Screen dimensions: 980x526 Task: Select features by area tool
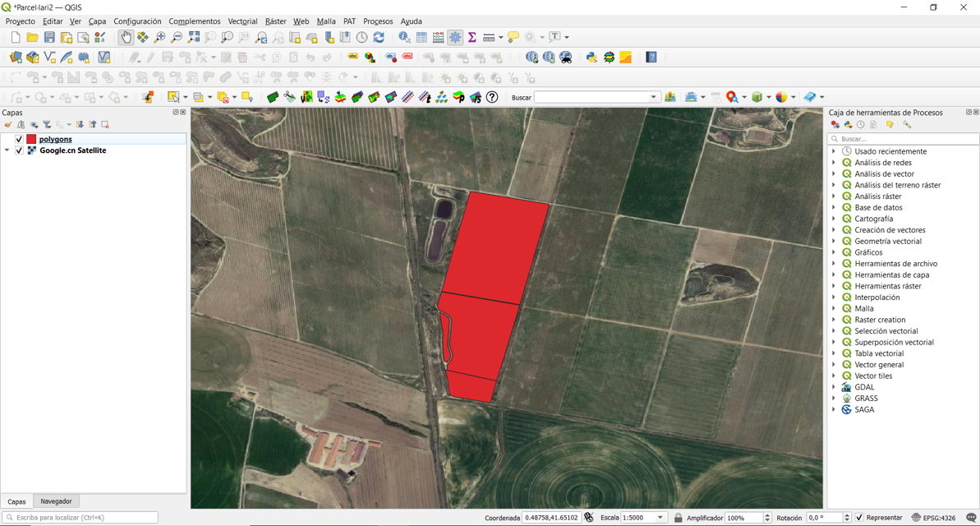(173, 98)
